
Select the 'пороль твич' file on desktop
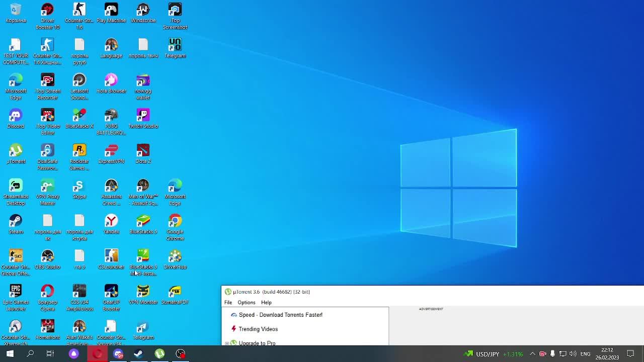click(x=143, y=49)
